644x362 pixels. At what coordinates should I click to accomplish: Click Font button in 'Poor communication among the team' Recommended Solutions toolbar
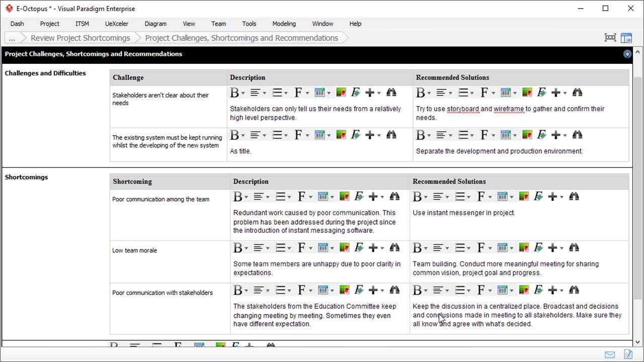coord(481,197)
